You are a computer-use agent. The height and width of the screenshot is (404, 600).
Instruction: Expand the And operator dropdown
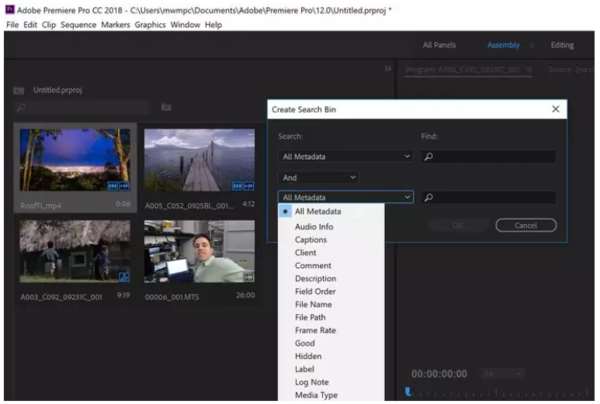point(319,178)
